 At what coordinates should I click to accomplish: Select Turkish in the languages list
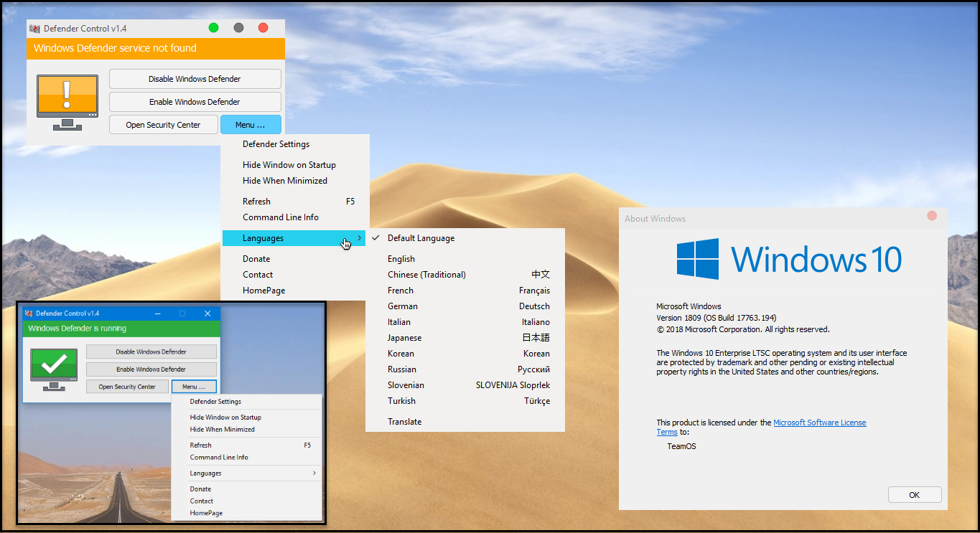[x=465, y=401]
